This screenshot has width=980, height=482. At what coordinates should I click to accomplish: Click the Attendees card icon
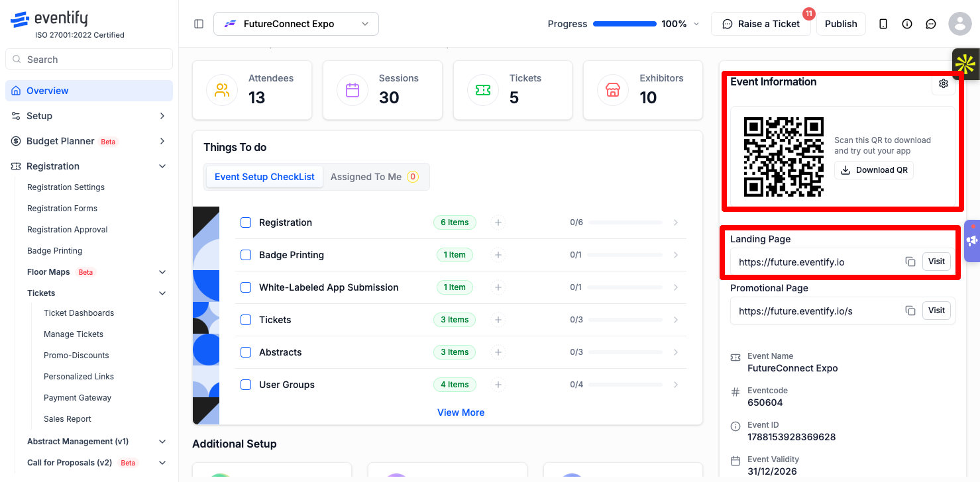[222, 90]
